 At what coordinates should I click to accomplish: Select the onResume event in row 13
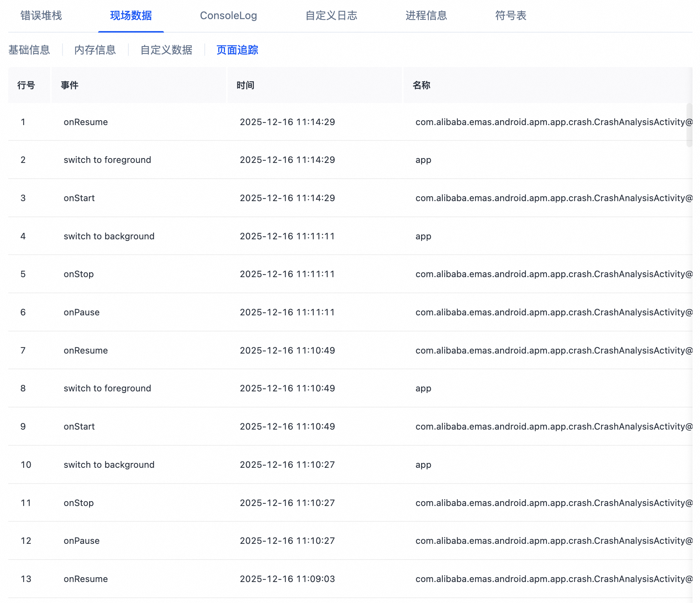[86, 579]
